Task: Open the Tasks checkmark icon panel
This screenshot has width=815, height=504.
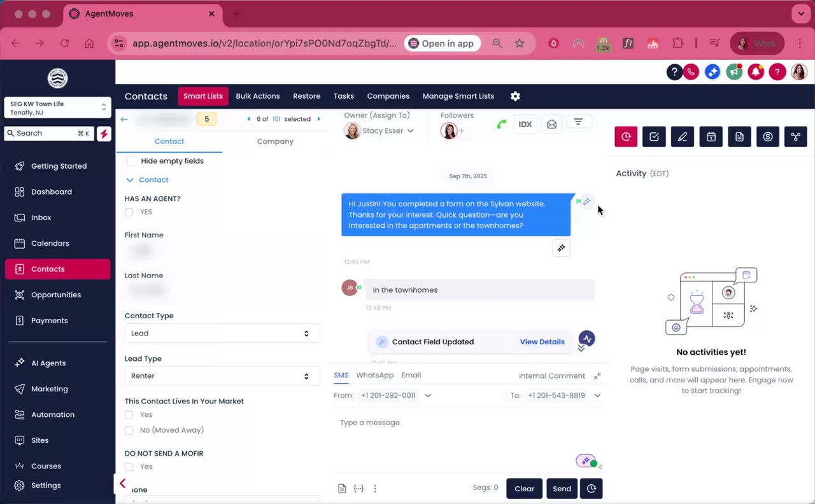Action: pyautogui.click(x=654, y=137)
